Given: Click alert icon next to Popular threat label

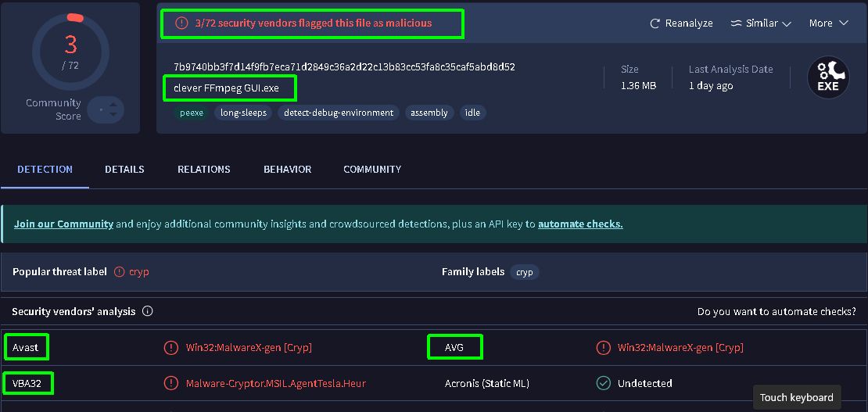Looking at the screenshot, I should [120, 272].
